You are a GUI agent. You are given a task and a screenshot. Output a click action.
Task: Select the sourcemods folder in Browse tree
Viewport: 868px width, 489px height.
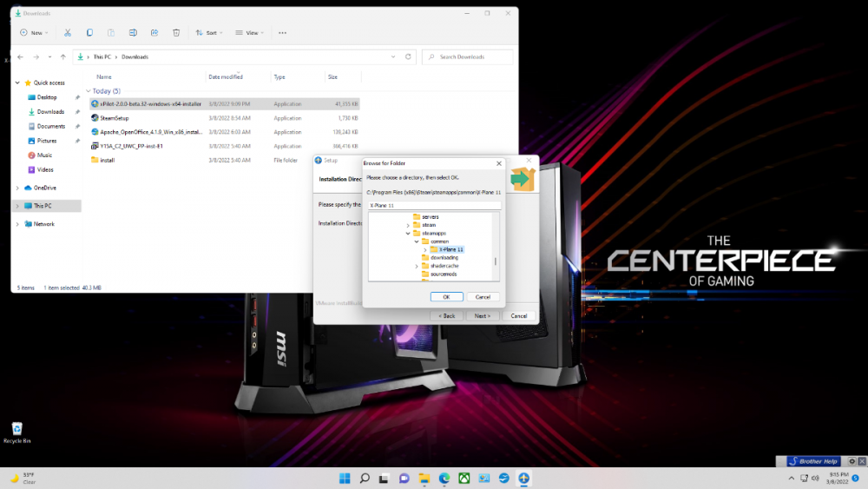click(x=444, y=274)
